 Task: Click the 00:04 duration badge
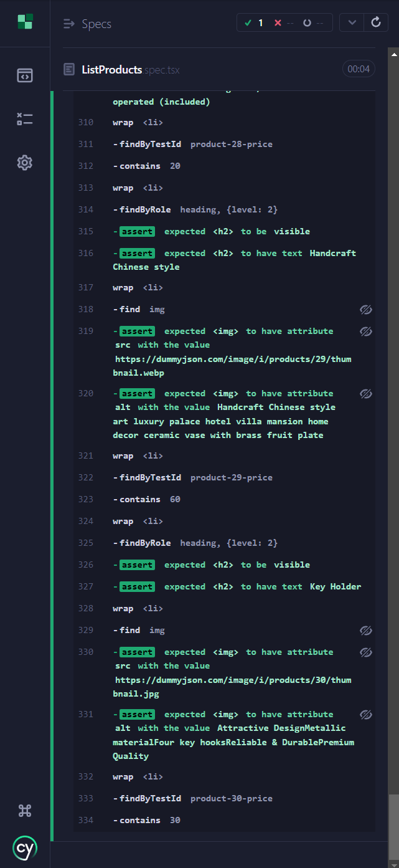pos(359,69)
